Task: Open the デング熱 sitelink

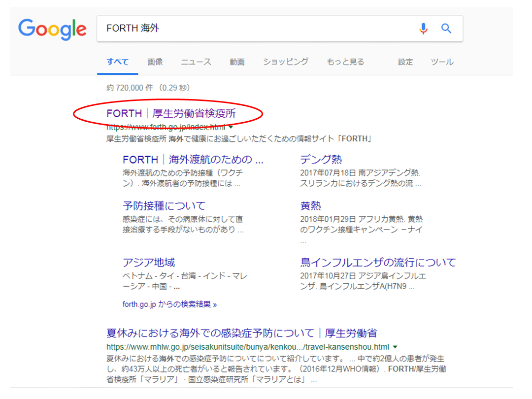Action: pos(321,160)
